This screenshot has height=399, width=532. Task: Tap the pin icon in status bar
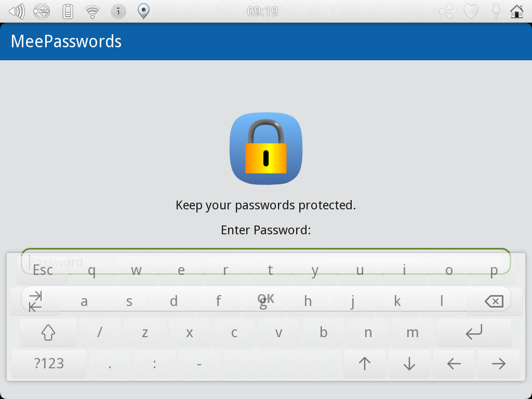pyautogui.click(x=495, y=11)
